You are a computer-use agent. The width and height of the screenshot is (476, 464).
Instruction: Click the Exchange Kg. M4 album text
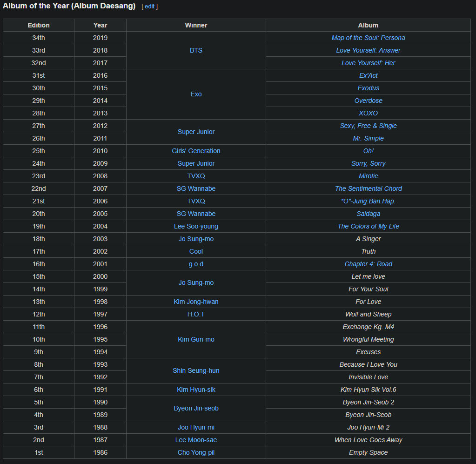point(368,327)
